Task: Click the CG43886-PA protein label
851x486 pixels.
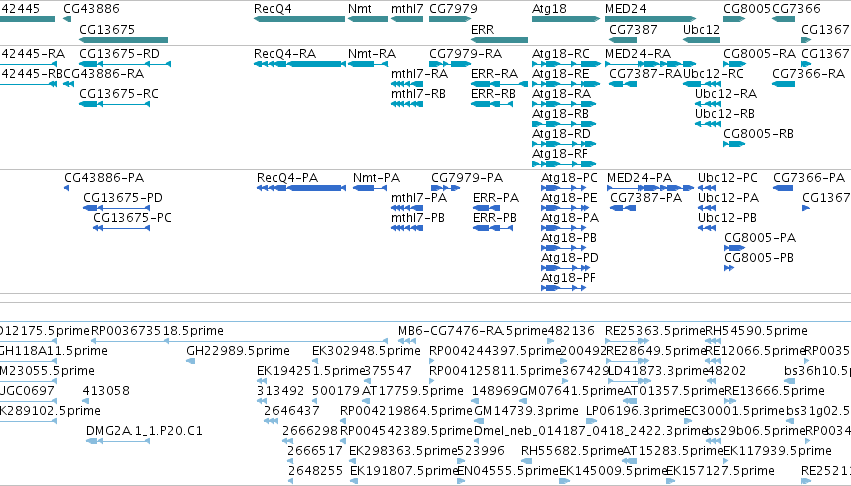Action: tap(104, 178)
